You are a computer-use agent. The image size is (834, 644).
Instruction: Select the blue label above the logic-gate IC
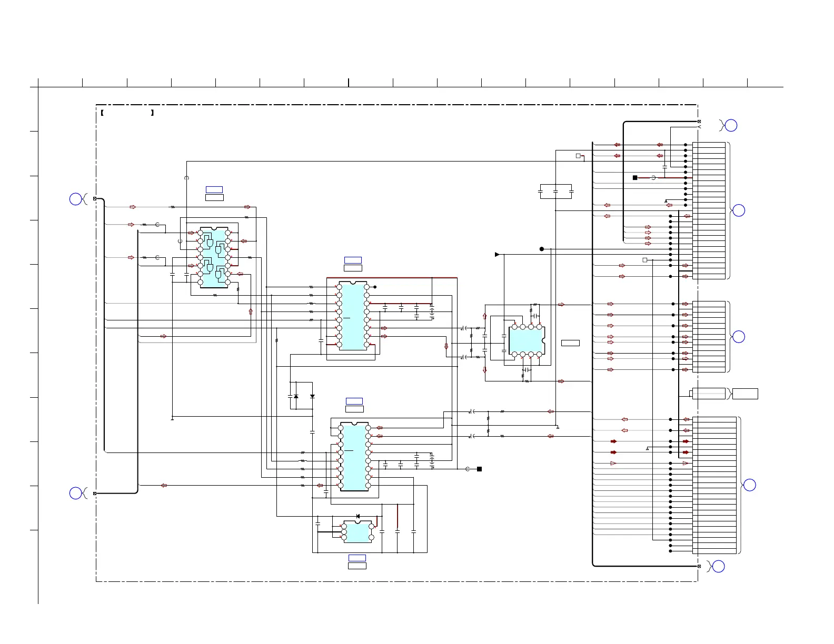[x=214, y=189]
